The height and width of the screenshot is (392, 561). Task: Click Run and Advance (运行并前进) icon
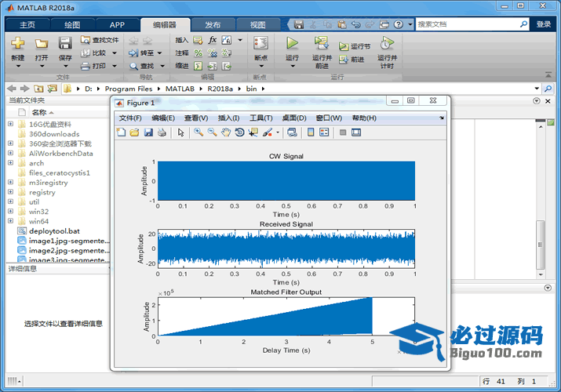[321, 43]
